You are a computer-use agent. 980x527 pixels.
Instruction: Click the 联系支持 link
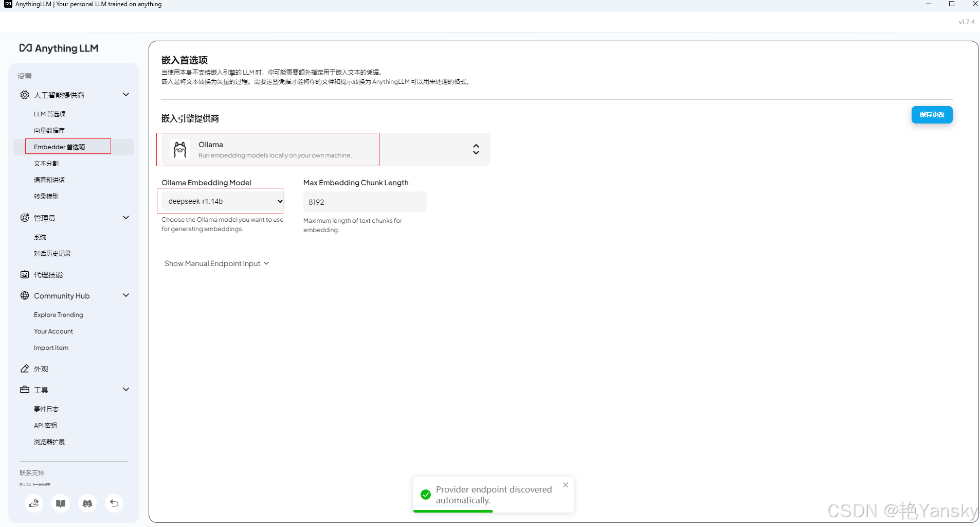32,472
